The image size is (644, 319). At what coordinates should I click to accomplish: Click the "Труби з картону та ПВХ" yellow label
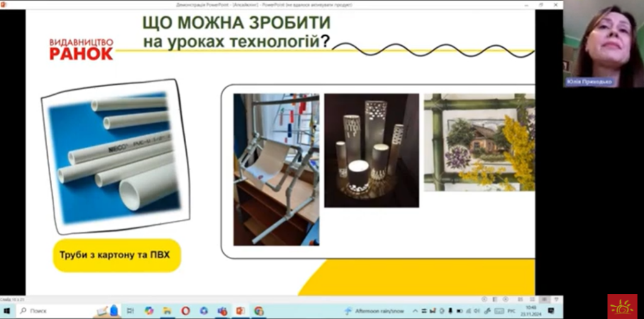[x=117, y=255]
